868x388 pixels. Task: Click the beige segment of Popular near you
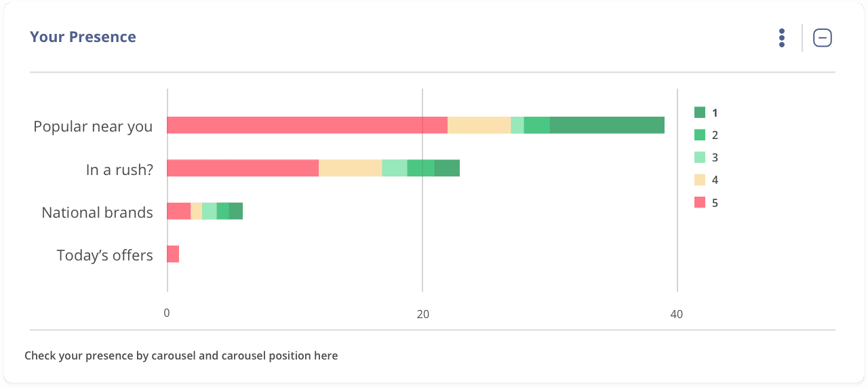click(x=479, y=125)
